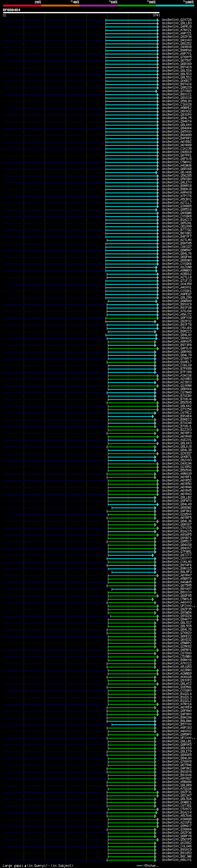The height and width of the screenshot is (868, 197).
Task: Click the green segment of the identity scale
Action: [137, 6]
